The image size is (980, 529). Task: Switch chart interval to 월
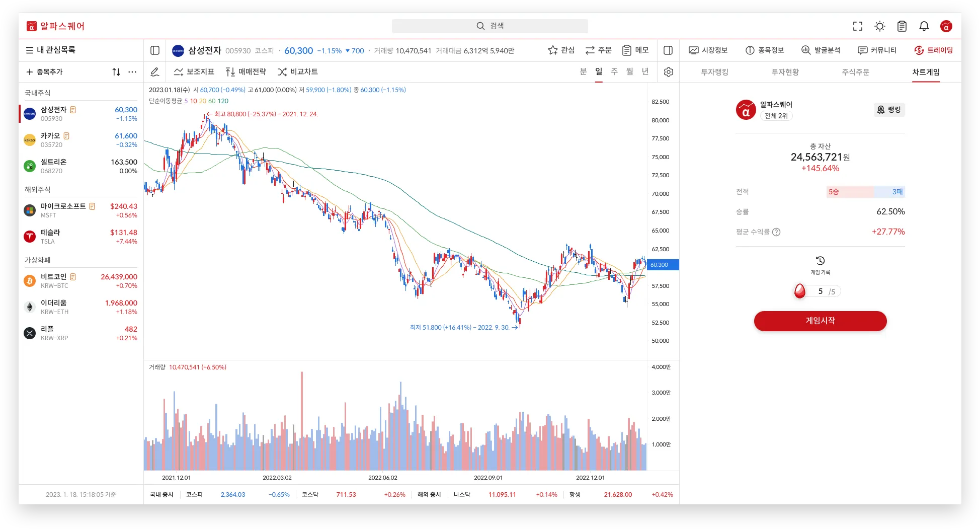630,72
